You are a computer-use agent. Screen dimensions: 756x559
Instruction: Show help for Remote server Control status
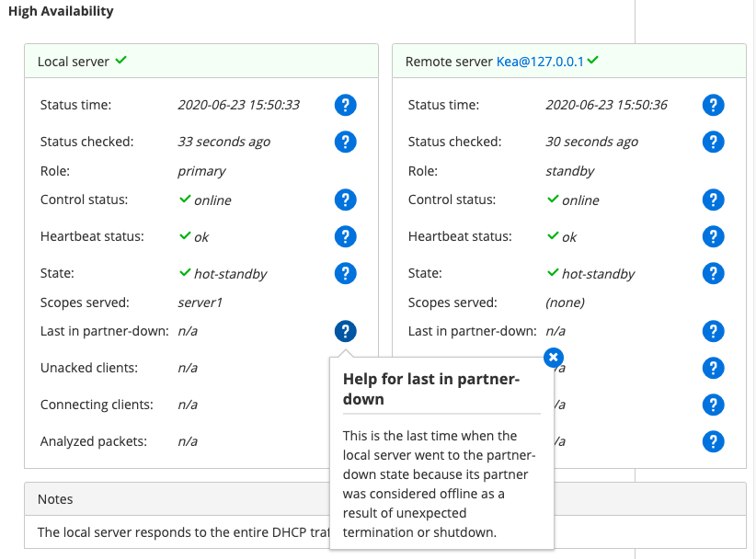(713, 200)
